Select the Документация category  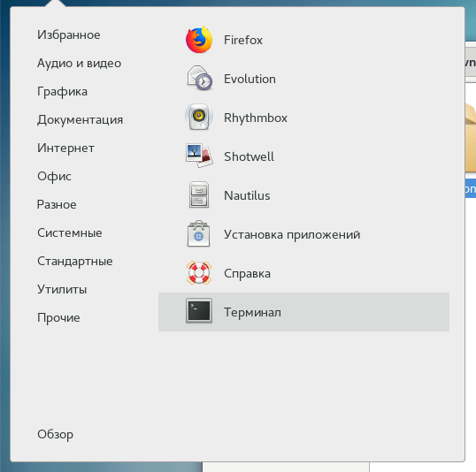(x=80, y=120)
